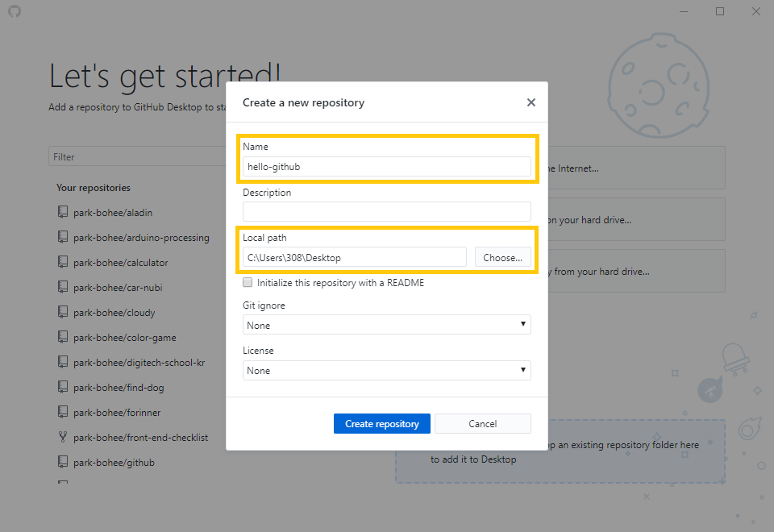Select the park-bohee/color-game repository
Image resolution: width=774 pixels, height=532 pixels.
124,338
